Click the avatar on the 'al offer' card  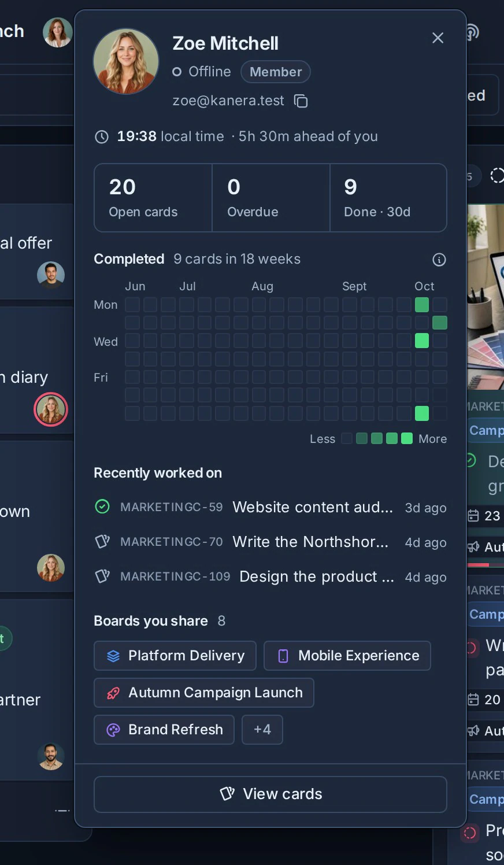pyautogui.click(x=51, y=275)
